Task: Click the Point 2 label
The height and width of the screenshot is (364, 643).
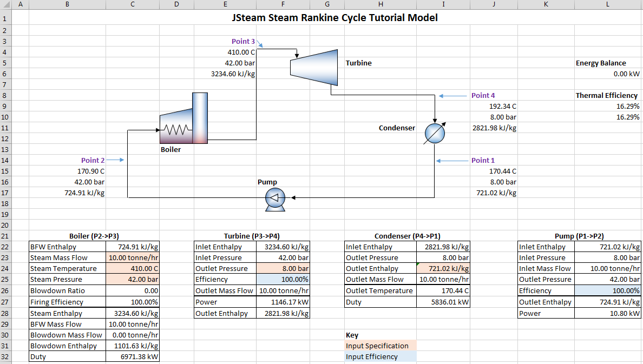Action: (x=93, y=160)
